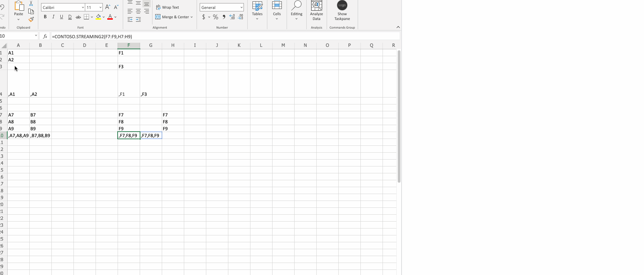Apply cell borders with the Borders icon

coord(87,17)
